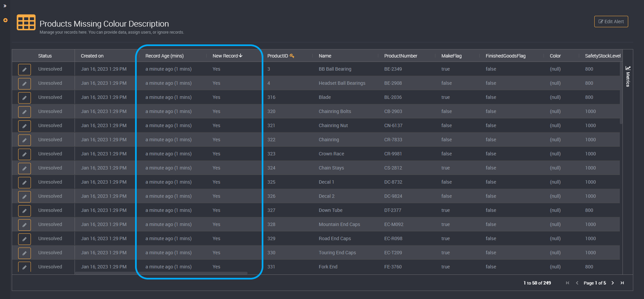Click the pencil icon for Road End Caps
This screenshot has height=299, width=644.
pos(25,239)
